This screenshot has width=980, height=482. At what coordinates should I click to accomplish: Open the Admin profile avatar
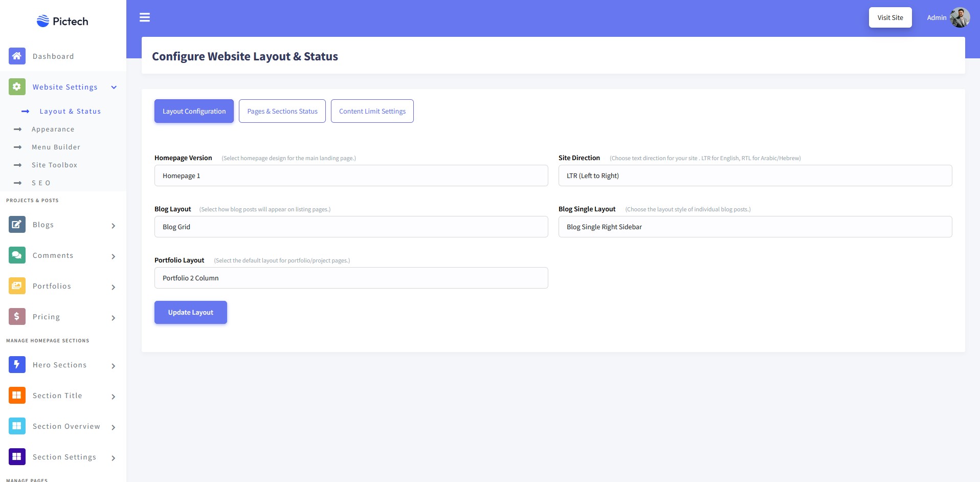click(960, 17)
